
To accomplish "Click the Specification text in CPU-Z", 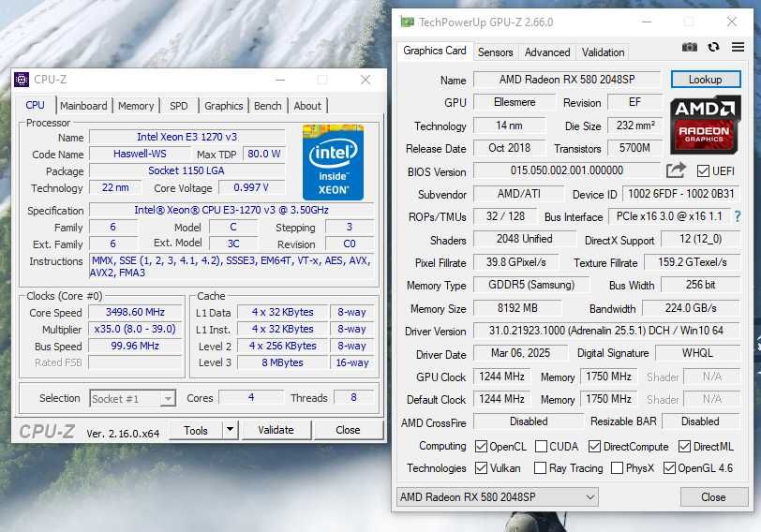I will pyautogui.click(x=231, y=210).
